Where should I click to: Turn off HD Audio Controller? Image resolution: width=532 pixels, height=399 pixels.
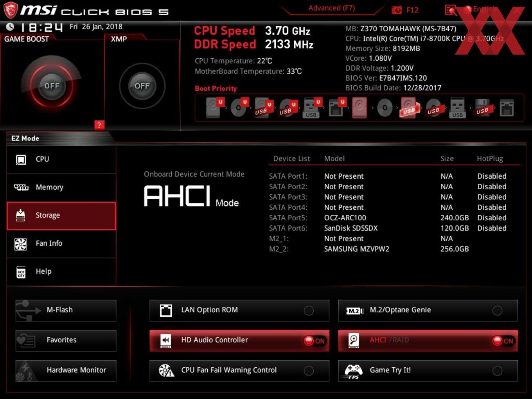pyautogui.click(x=239, y=340)
